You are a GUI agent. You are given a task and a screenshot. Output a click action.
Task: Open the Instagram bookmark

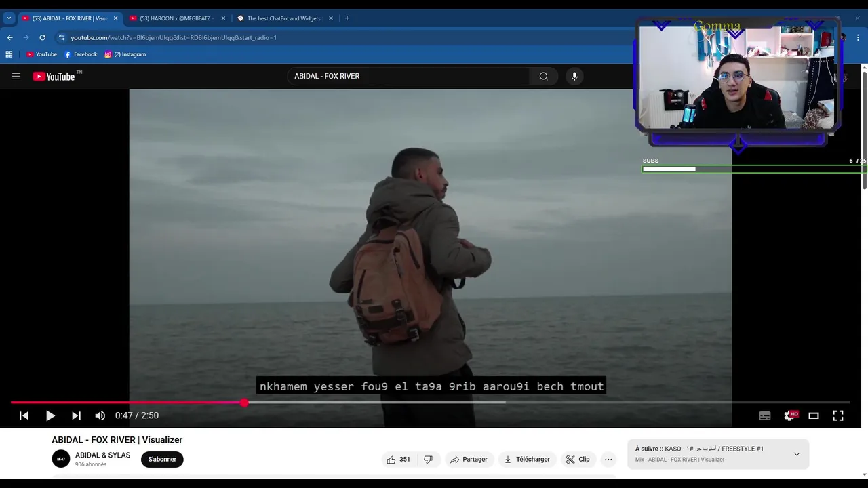click(125, 54)
